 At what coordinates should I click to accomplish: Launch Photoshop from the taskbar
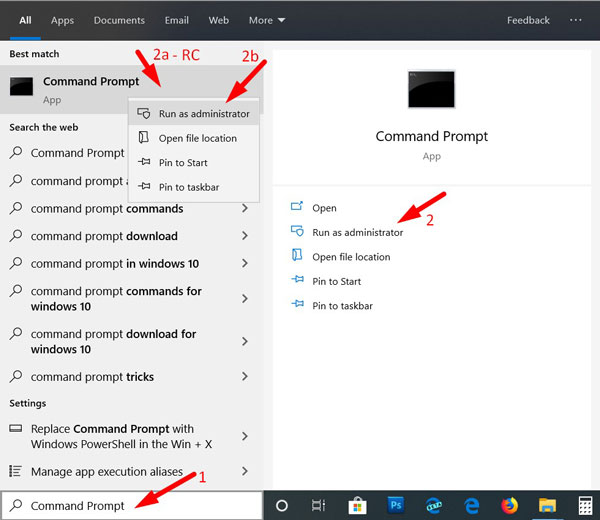coord(396,506)
